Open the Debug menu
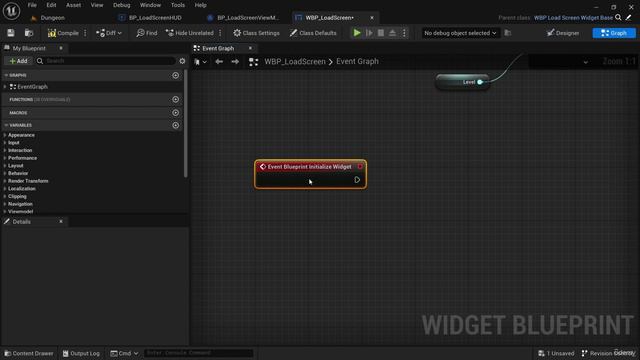The height and width of the screenshot is (360, 640). point(122,5)
